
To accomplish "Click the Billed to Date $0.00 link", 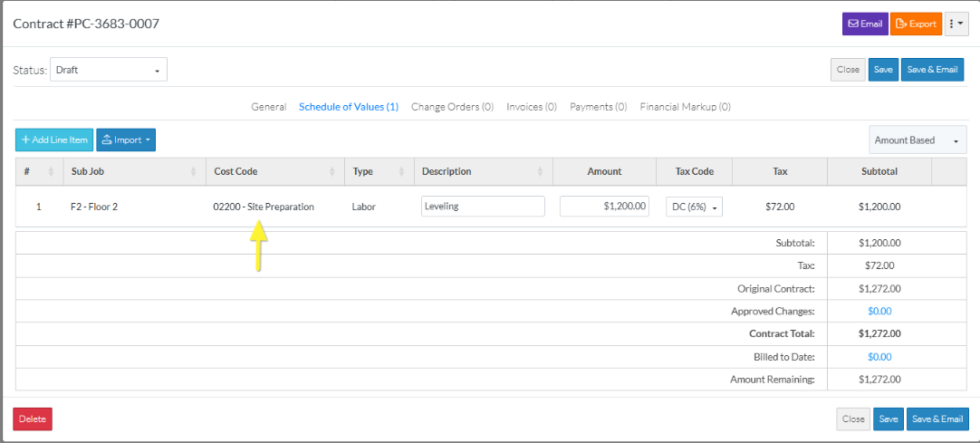I will click(879, 358).
